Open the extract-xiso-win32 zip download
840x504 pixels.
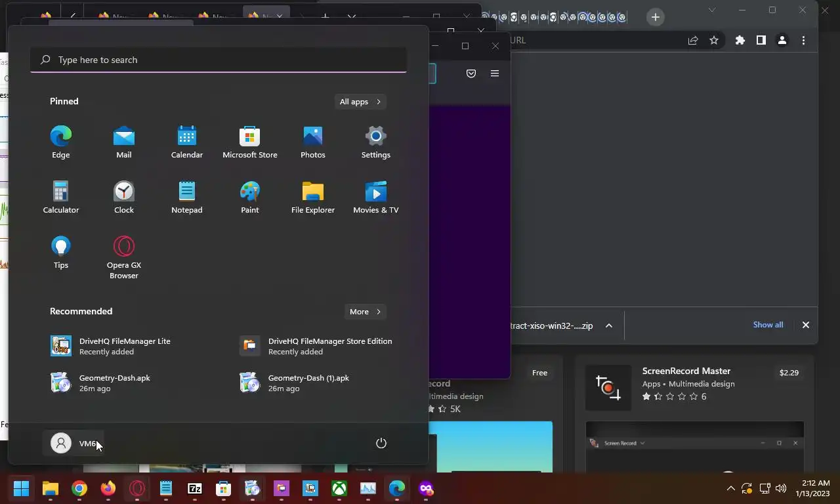(551, 325)
